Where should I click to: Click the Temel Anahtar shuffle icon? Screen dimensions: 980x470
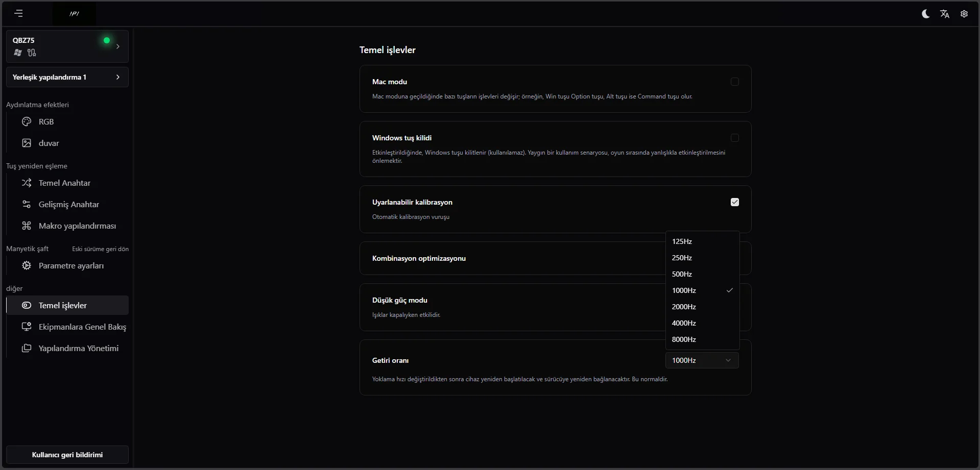pos(27,183)
